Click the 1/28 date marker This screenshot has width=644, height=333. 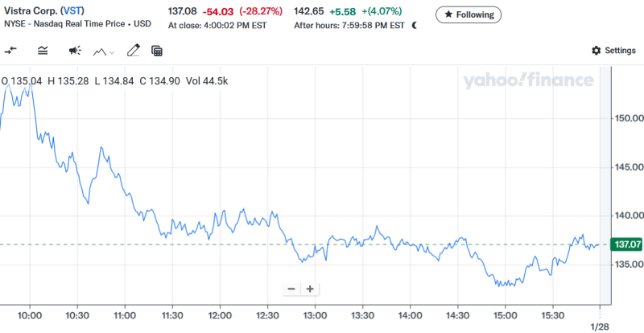(x=601, y=327)
